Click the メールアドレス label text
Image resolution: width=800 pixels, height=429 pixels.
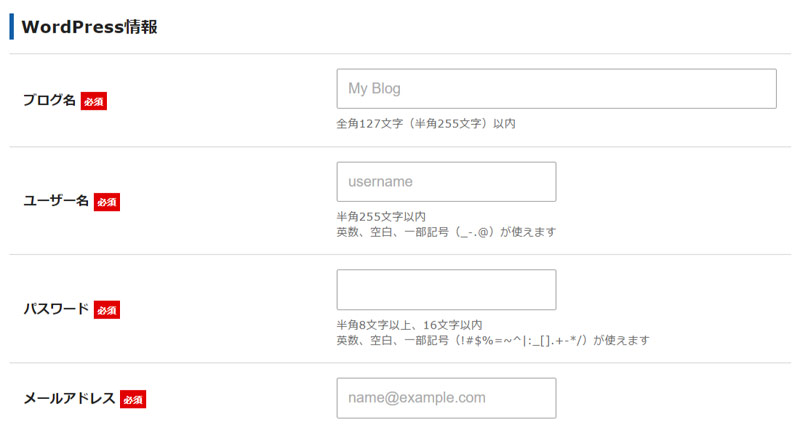point(69,398)
